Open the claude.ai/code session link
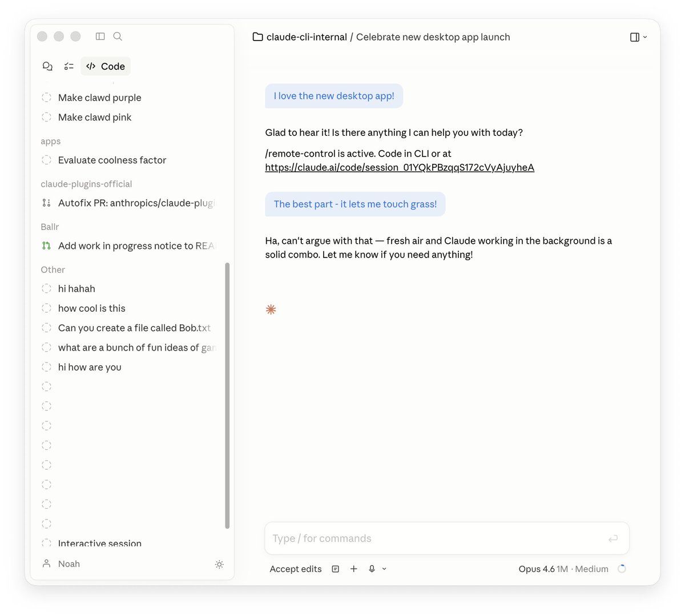685x616 pixels. tap(400, 167)
